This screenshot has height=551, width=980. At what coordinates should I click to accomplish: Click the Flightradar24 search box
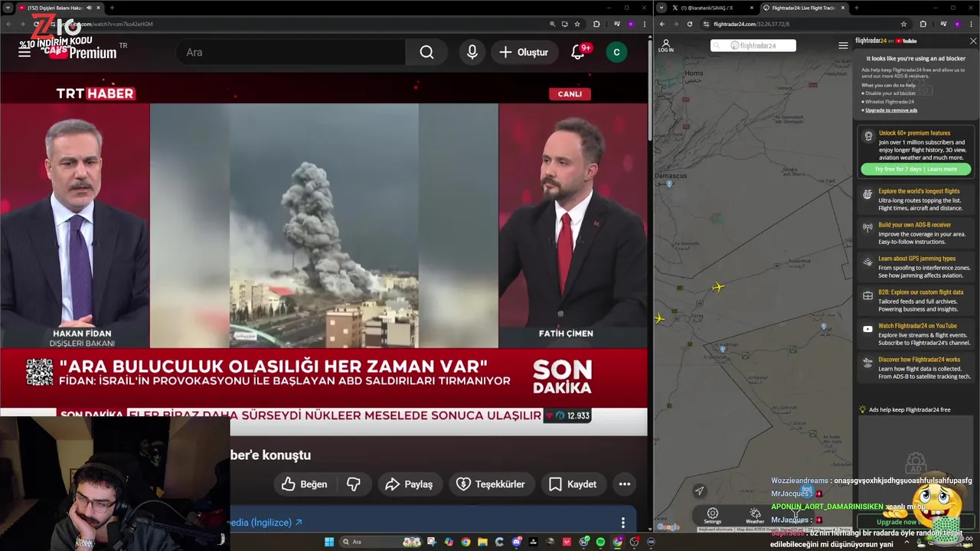coord(753,45)
